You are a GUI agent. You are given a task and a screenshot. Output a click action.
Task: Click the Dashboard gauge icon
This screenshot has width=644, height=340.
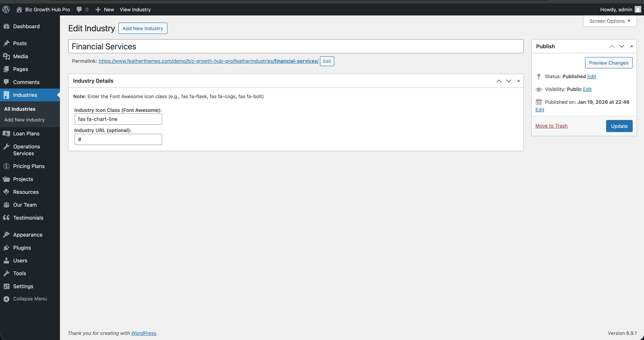(x=6, y=27)
